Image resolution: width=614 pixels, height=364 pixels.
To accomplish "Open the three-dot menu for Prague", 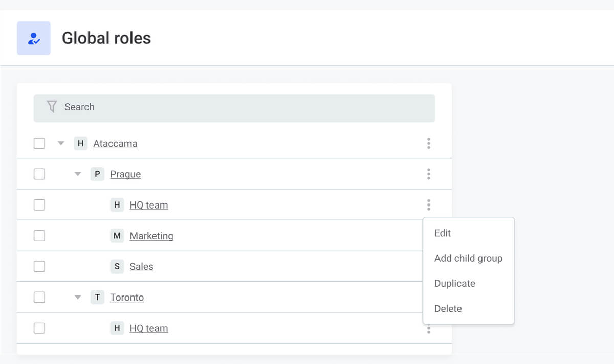I will [429, 174].
